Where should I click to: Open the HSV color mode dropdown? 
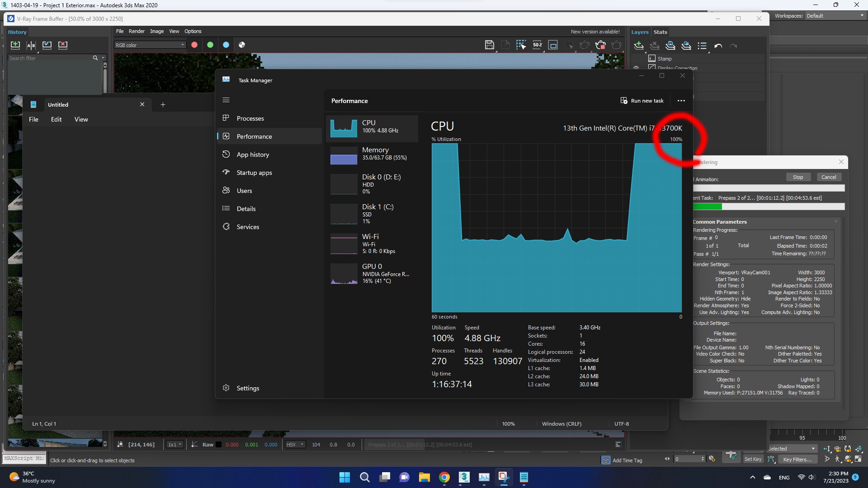coord(295,445)
